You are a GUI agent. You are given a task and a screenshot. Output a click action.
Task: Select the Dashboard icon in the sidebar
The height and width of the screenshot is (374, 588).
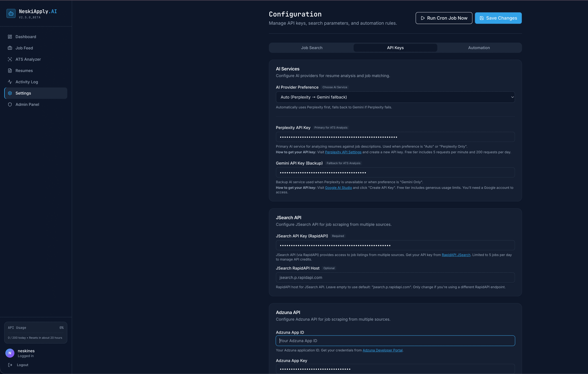point(10,37)
